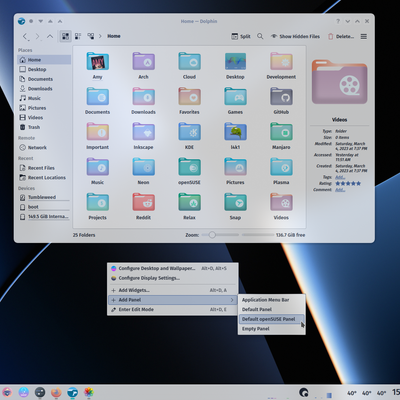Image resolution: width=400 pixels, height=400 pixels.
Task: Select the Important folder icon
Action: (97, 132)
